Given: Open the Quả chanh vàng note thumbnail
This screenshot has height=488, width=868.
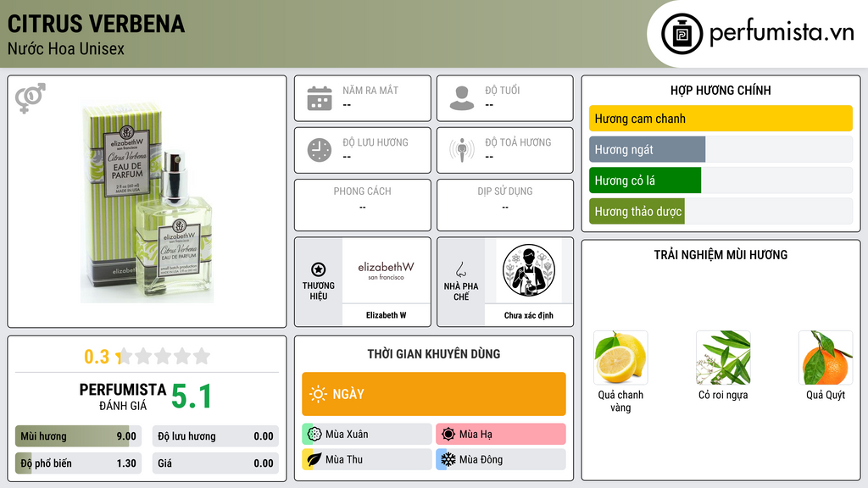Looking at the screenshot, I should pos(620,358).
